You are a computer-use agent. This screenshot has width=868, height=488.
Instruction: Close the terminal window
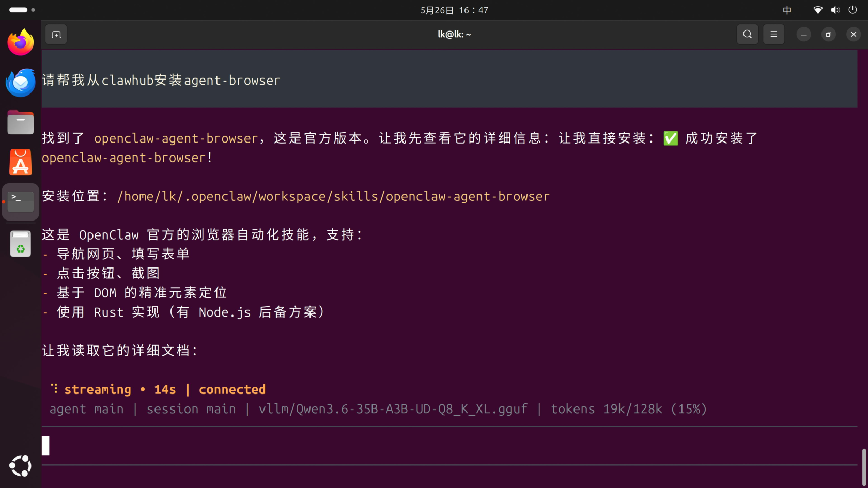pyautogui.click(x=854, y=35)
